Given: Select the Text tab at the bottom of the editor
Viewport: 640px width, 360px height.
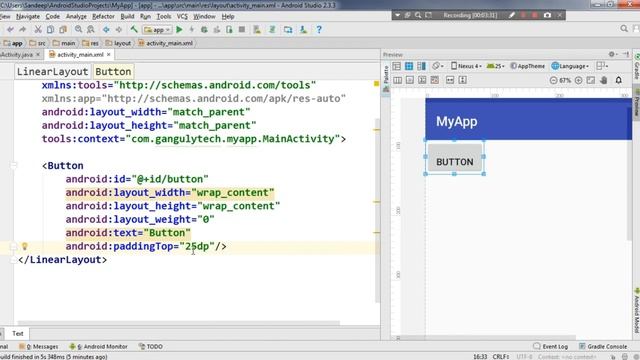Looking at the screenshot, I should point(18,333).
